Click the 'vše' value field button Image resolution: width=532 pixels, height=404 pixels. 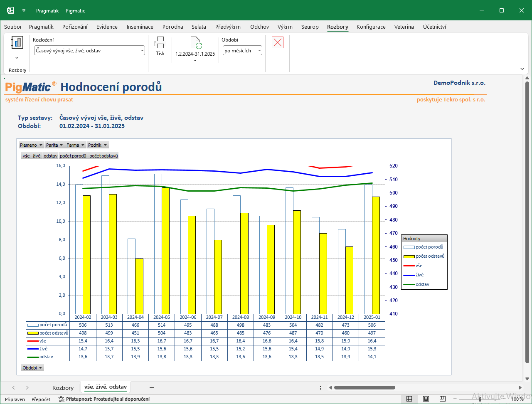(26, 156)
